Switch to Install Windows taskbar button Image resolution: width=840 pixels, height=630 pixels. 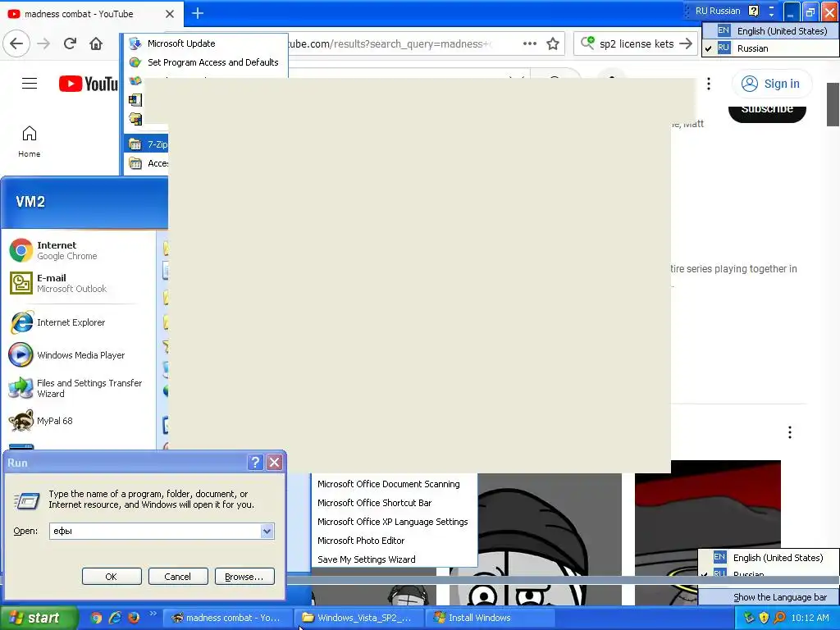pyautogui.click(x=491, y=618)
